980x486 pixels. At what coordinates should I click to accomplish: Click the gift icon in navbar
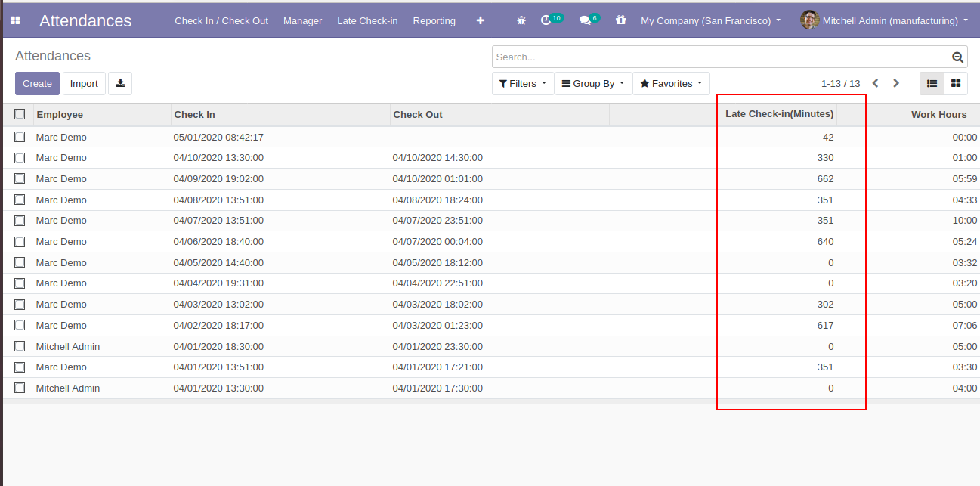pos(621,20)
